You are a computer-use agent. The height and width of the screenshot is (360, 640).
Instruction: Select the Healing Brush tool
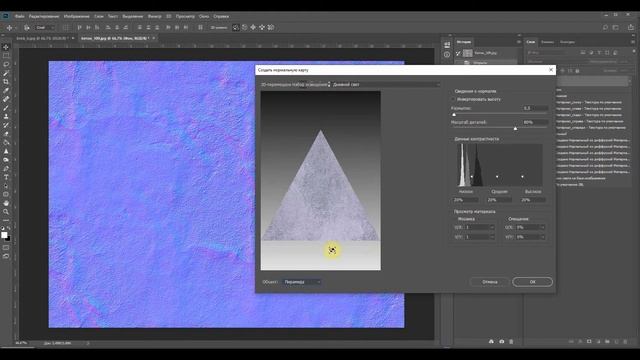point(6,99)
